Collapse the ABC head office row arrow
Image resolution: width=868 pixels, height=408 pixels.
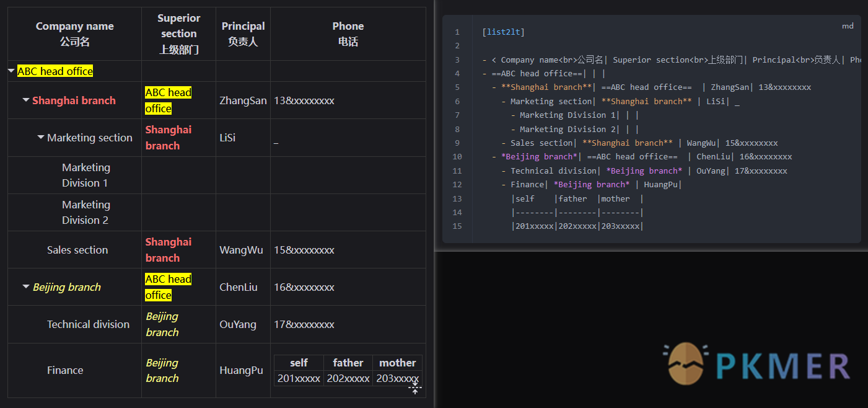[11, 71]
